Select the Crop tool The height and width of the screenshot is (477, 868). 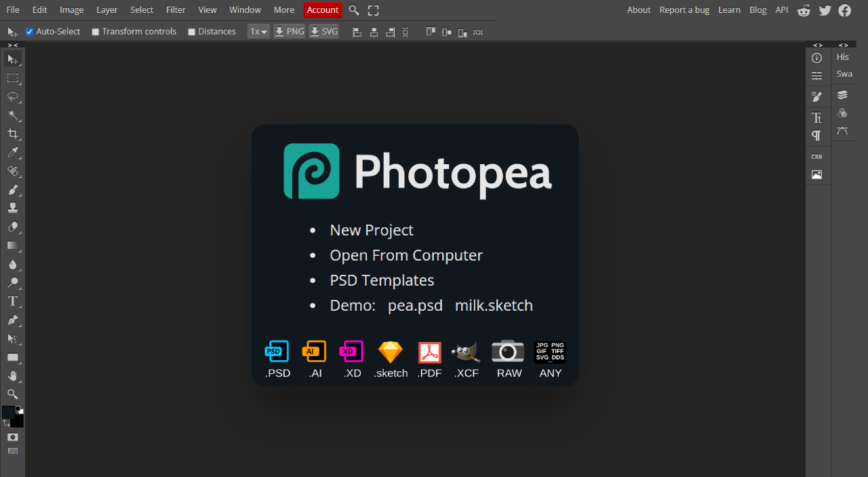tap(12, 134)
